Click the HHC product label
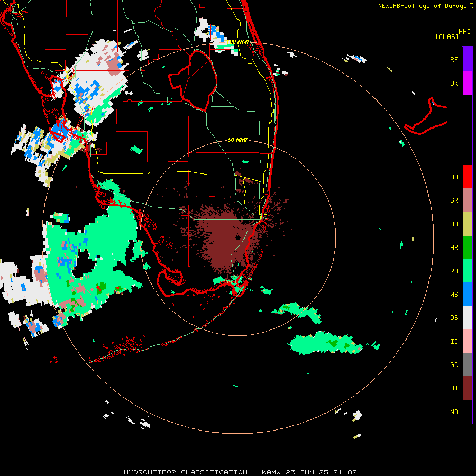Screen dimensions: 476x476 (465, 32)
